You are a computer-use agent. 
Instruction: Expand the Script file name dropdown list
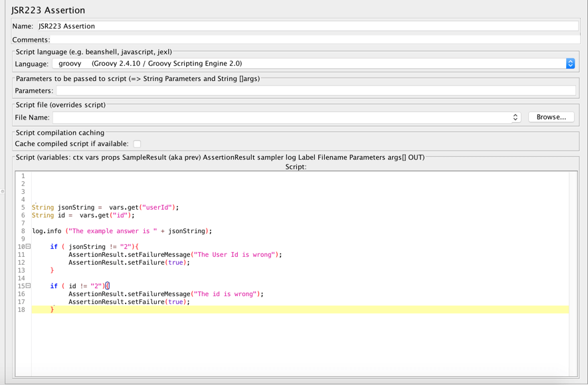[515, 117]
